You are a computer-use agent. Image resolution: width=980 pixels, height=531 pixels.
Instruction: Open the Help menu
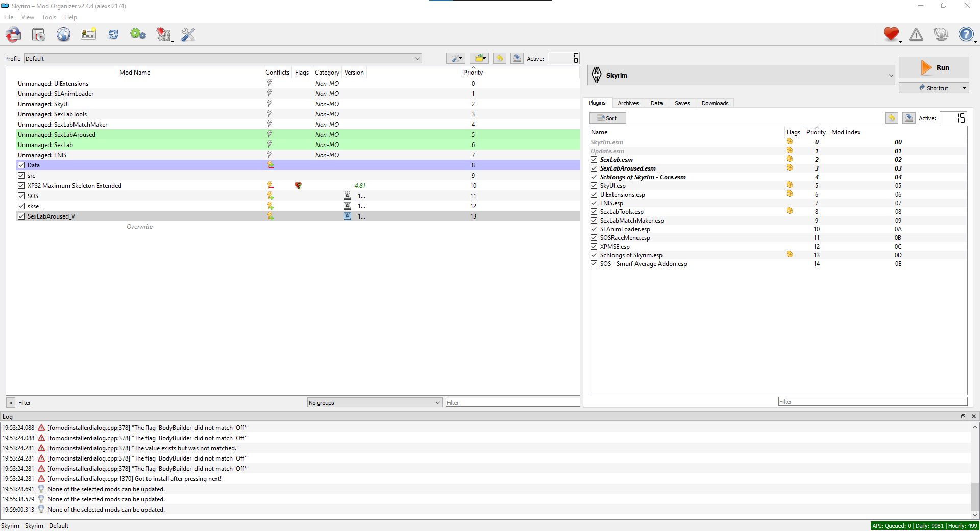tap(70, 17)
